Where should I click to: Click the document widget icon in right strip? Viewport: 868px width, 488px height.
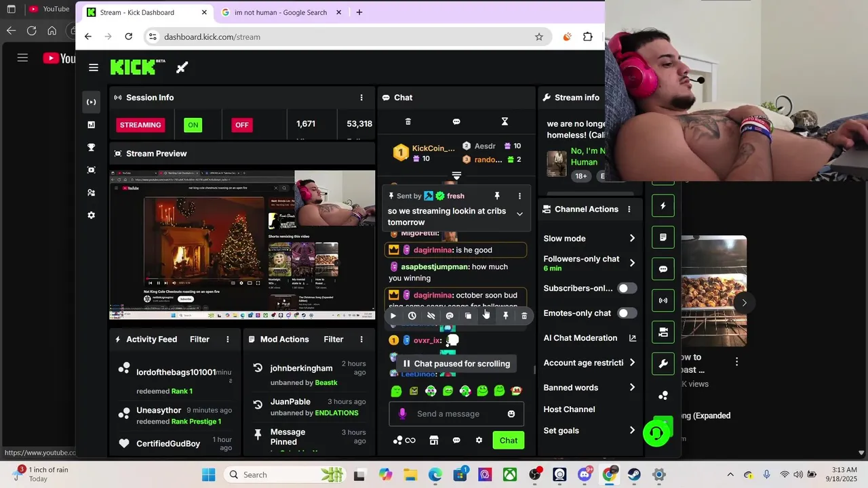663,237
